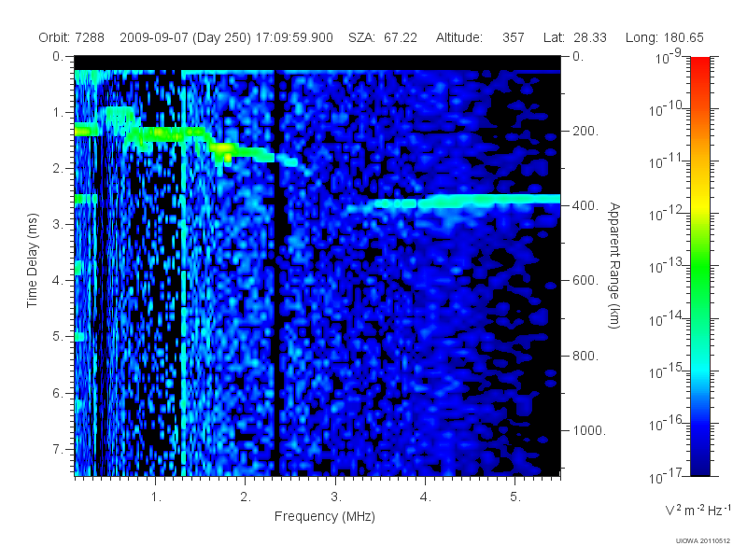This screenshot has height=560, width=747.
Task: Click the '3.' frequency axis tick label
Action: point(336,497)
